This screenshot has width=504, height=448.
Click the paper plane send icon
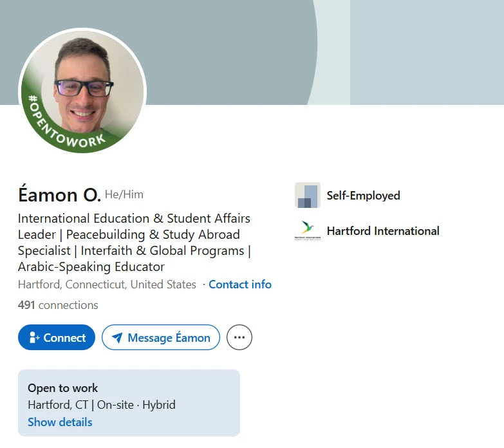point(117,337)
